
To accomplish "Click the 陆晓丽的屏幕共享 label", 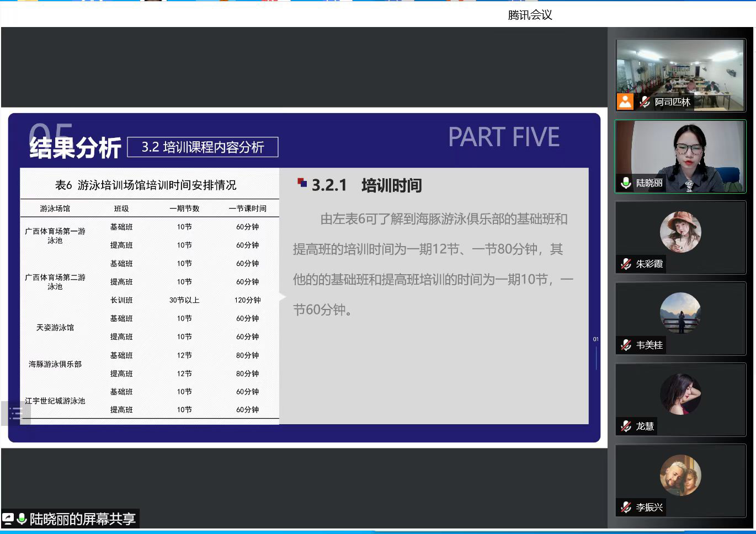I will point(82,519).
